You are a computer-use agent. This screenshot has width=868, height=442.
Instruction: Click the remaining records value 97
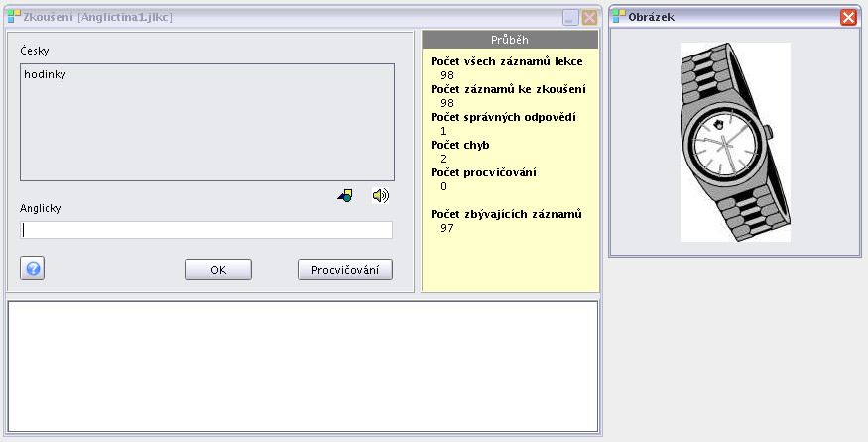pos(447,228)
